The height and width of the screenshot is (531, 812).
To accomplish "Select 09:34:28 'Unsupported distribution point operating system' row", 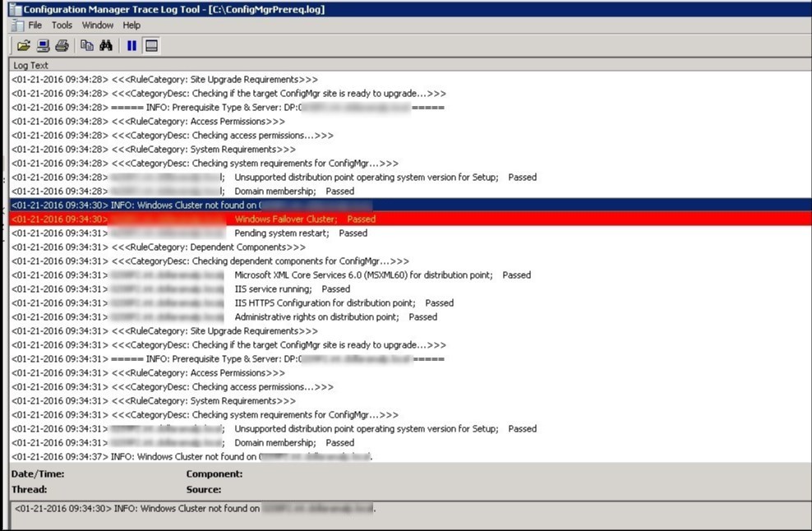I will point(410,178).
